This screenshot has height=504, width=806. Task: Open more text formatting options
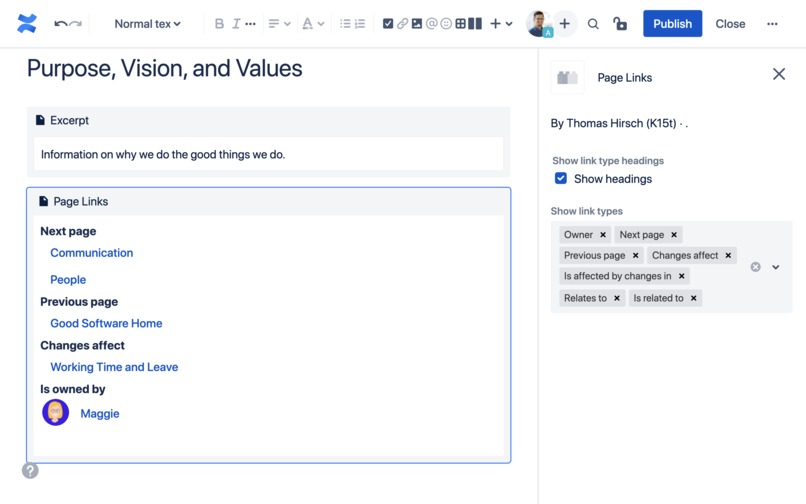250,24
